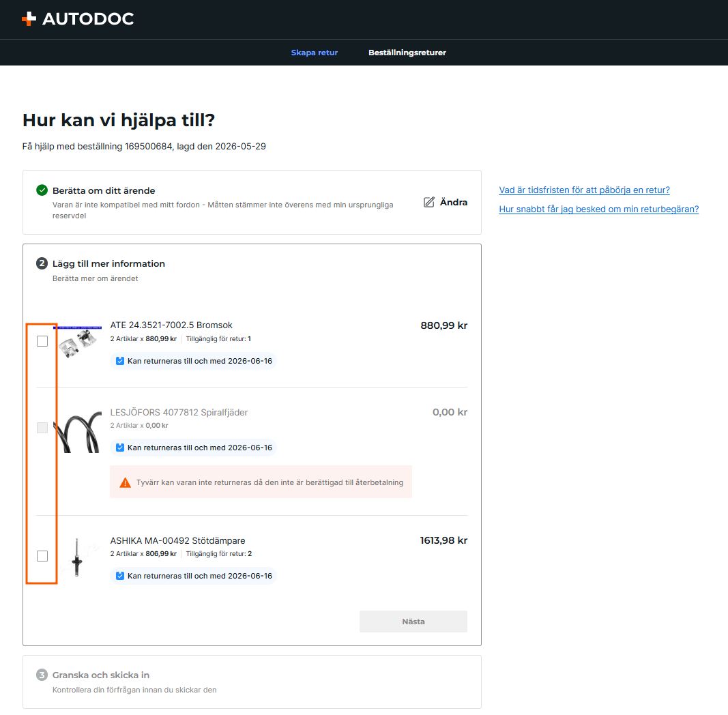Click the LESJÖFORS Spiralfjäder product image

pyautogui.click(x=78, y=431)
